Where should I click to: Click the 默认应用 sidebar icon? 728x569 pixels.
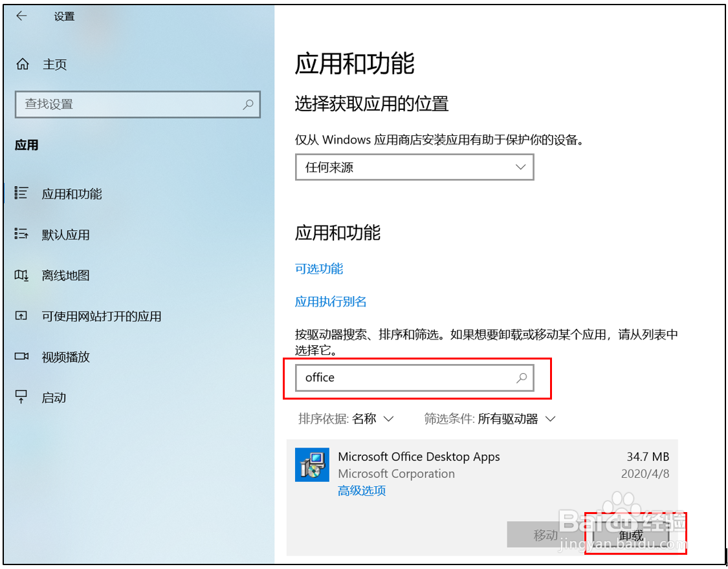coord(21,233)
